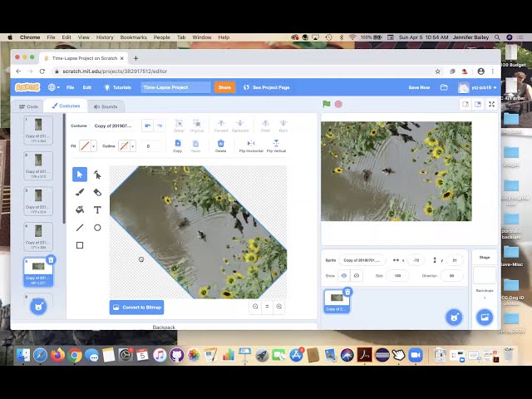This screenshot has height=399, width=532.
Task: Click the project title field
Action: [x=175, y=87]
